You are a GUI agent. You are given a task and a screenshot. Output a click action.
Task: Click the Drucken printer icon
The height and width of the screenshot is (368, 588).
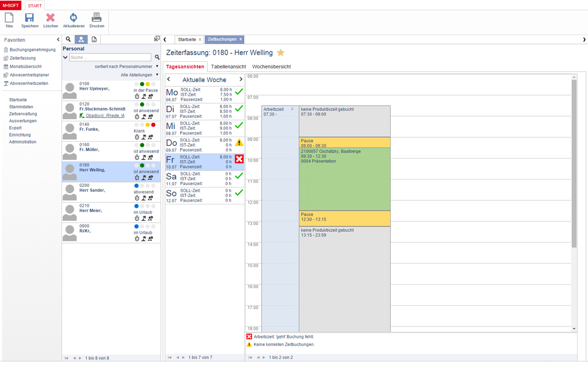pyautogui.click(x=97, y=18)
